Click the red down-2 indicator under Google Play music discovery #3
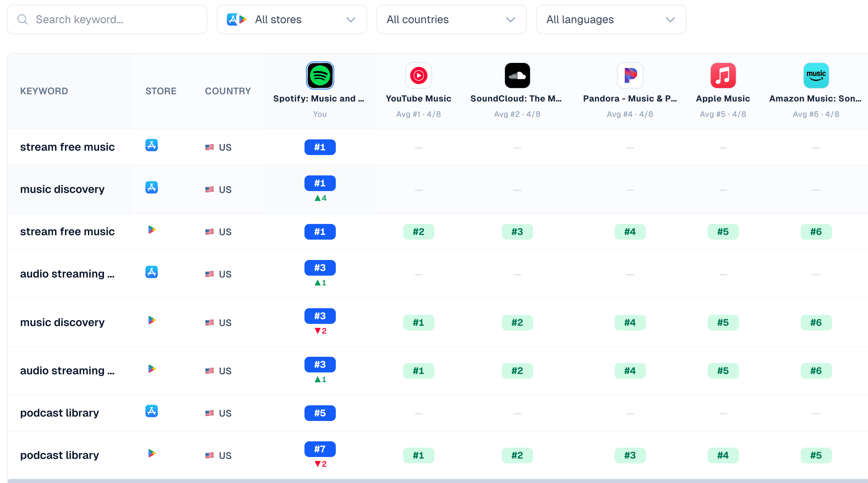Image resolution: width=868 pixels, height=483 pixels. [x=320, y=331]
